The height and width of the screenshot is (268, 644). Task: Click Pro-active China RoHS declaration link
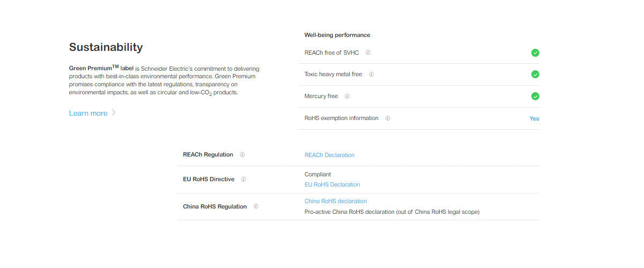pyautogui.click(x=349, y=212)
